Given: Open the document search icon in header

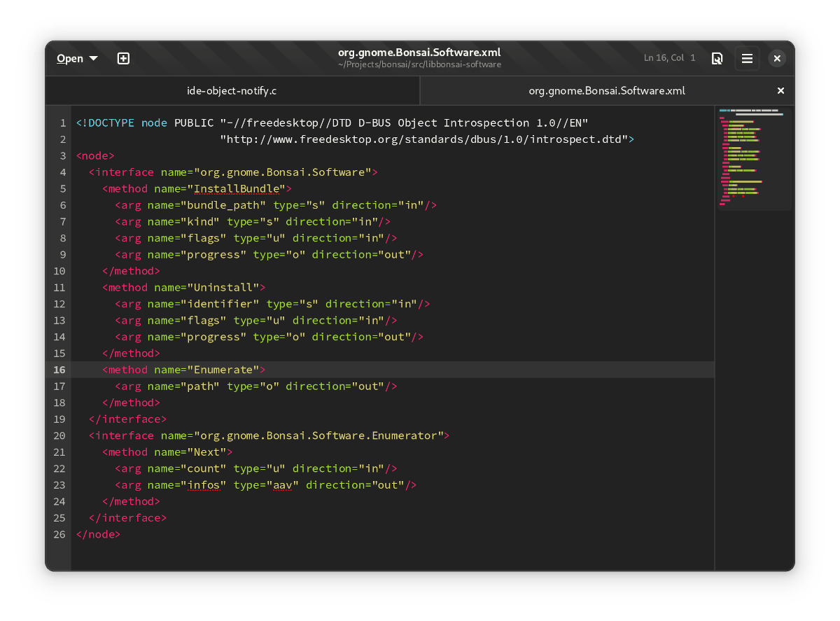Looking at the screenshot, I should 717,59.
